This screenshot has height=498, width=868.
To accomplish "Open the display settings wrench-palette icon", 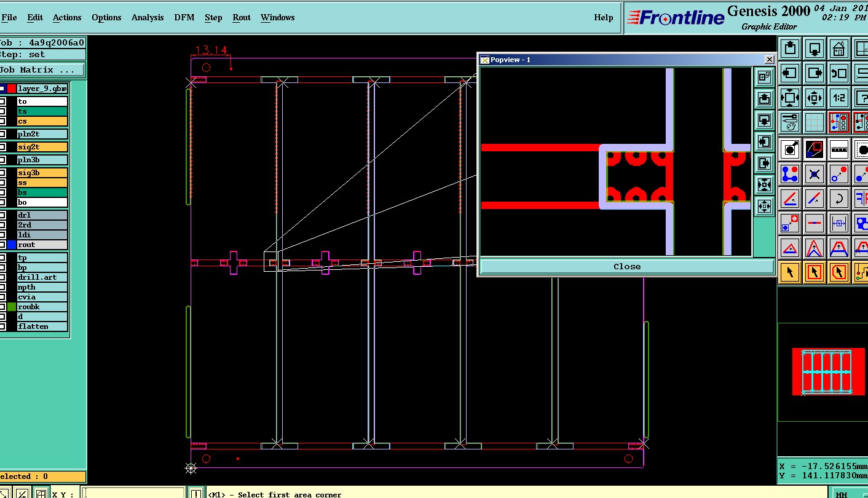I will click(790, 122).
